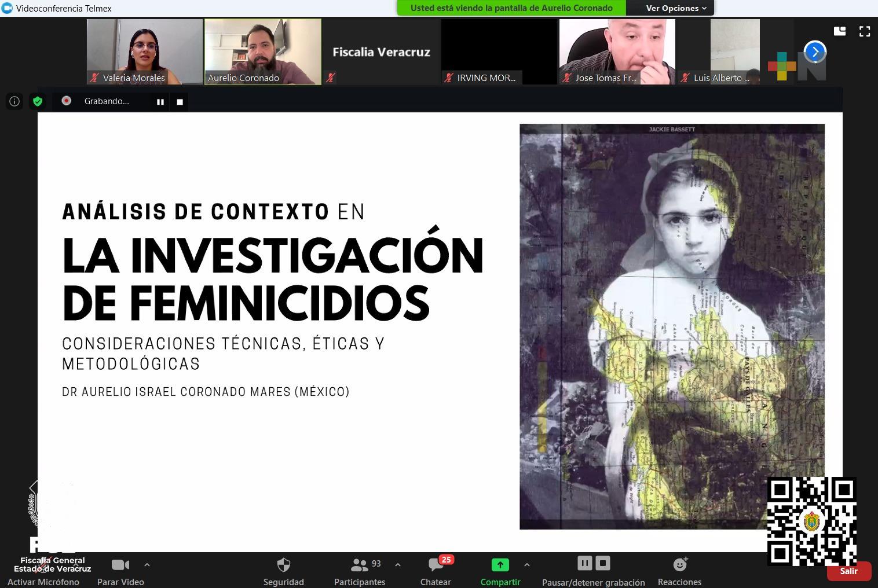Switch the video layout view
Viewport: 878px width, 588px height.
pos(839,32)
